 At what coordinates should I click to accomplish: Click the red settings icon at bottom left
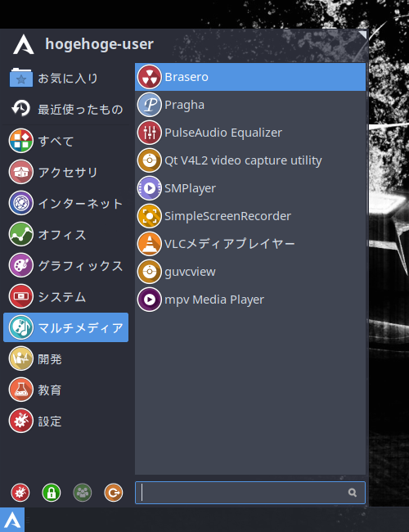click(20, 492)
